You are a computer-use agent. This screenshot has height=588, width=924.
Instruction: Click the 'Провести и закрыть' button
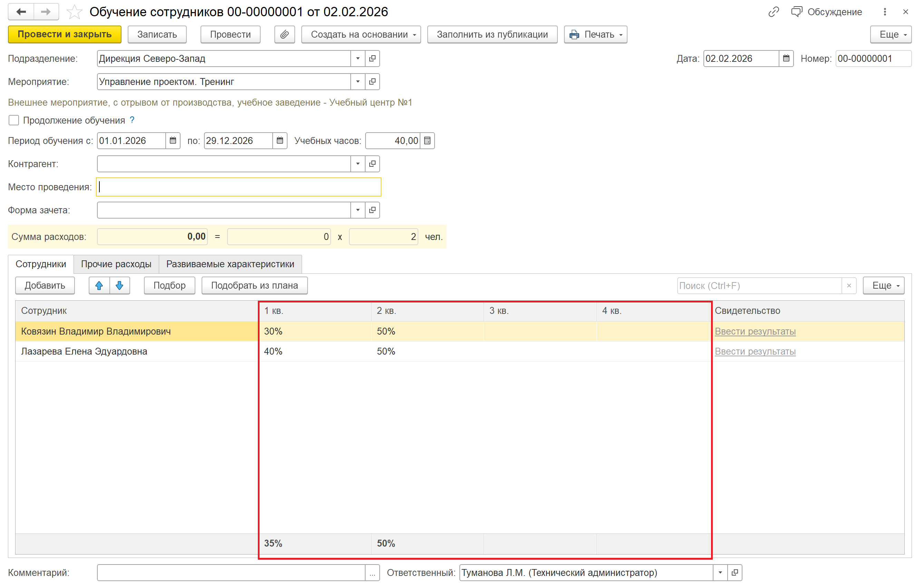(65, 35)
